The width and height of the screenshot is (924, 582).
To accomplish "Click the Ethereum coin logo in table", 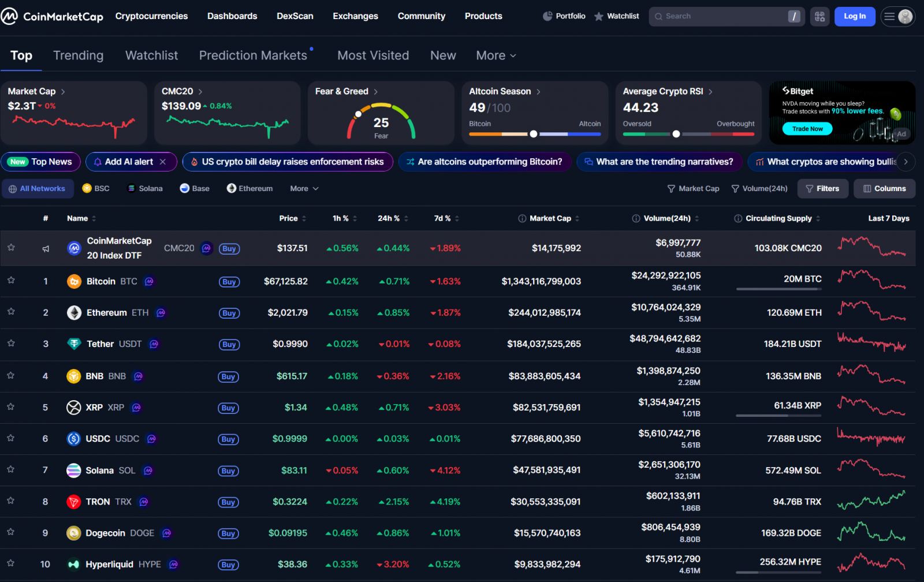I will (x=74, y=313).
